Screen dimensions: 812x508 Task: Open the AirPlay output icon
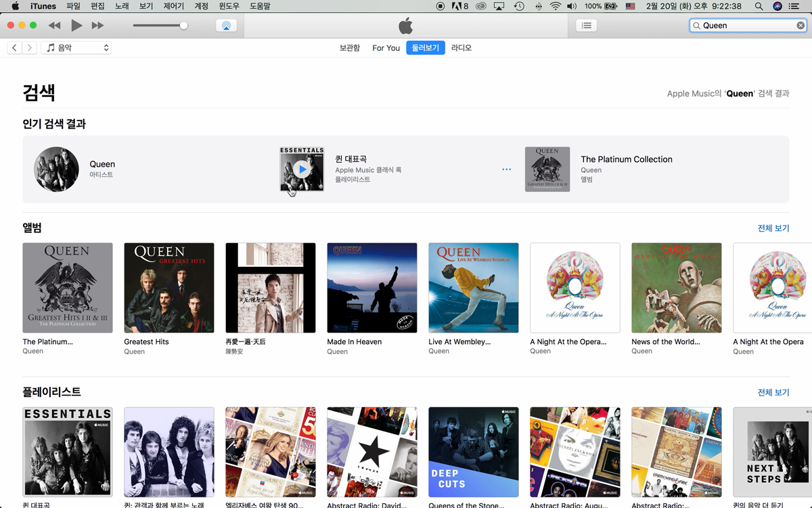click(226, 25)
